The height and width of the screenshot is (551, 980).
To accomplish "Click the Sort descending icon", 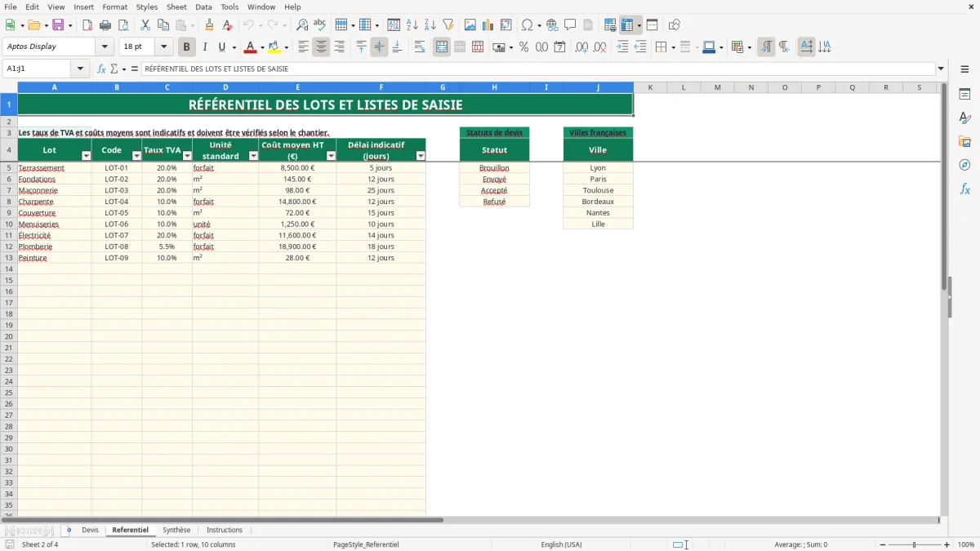I will pyautogui.click(x=430, y=25).
